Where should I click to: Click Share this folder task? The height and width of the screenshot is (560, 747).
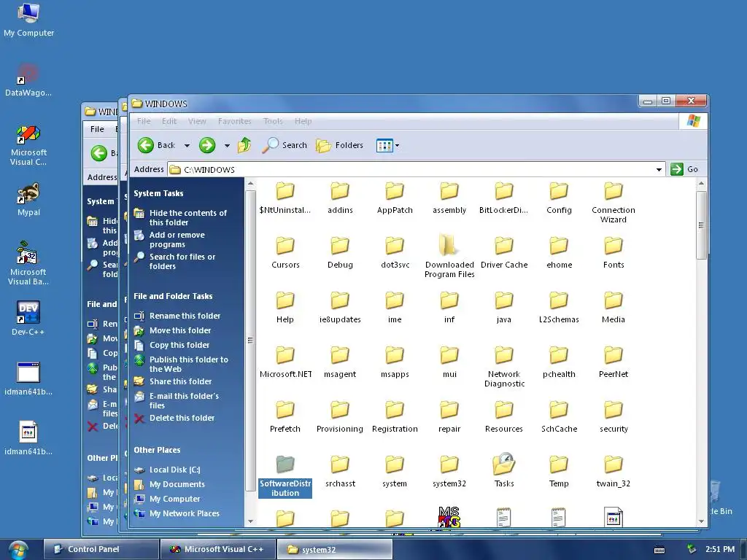click(181, 381)
